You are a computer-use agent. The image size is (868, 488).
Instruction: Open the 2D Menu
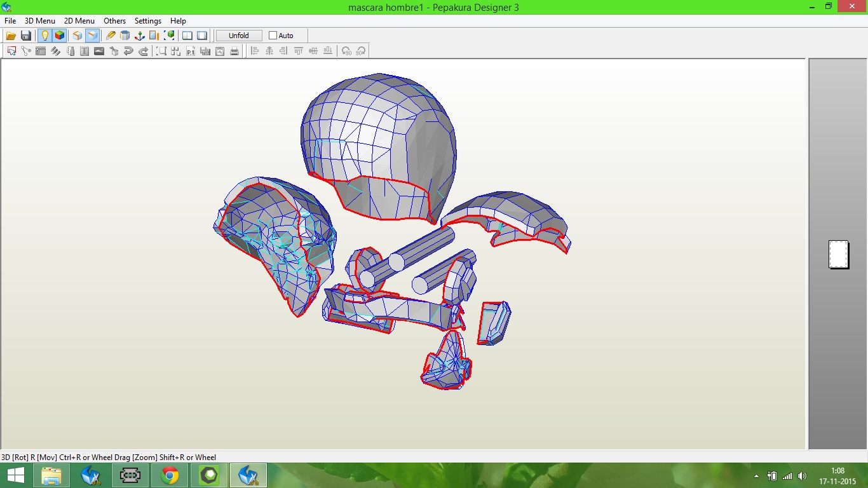pyautogui.click(x=79, y=21)
